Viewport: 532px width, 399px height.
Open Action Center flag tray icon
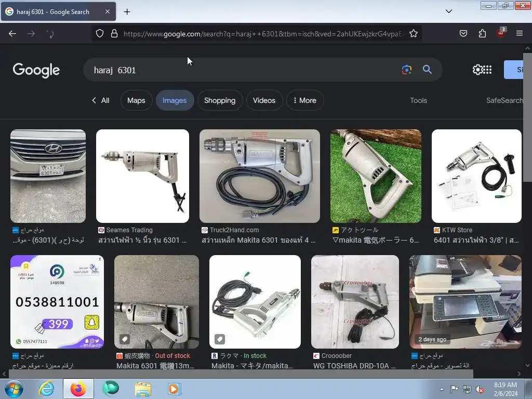coord(454,389)
